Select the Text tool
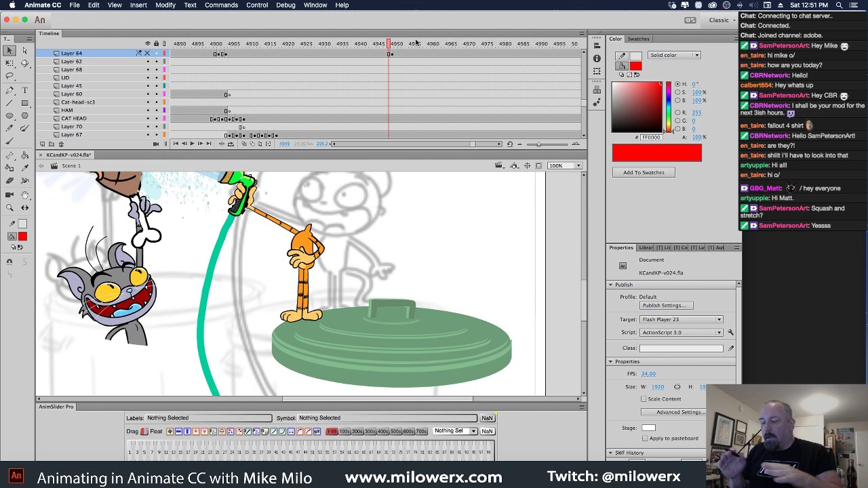The image size is (868, 488). click(x=24, y=90)
